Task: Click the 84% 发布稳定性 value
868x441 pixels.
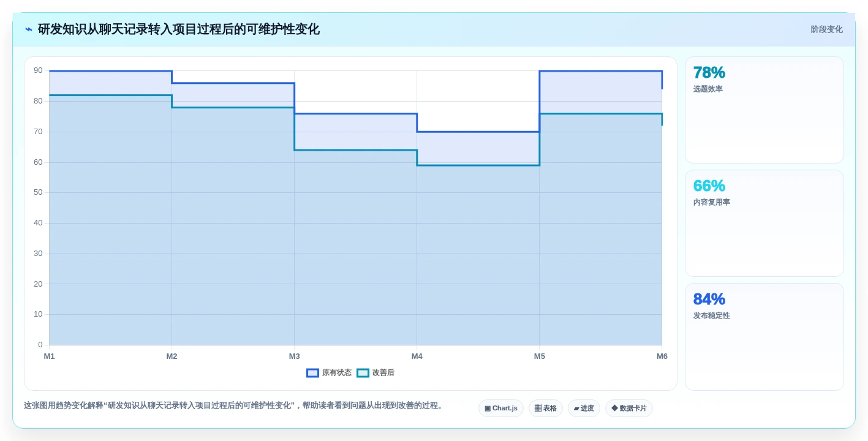Action: point(709,300)
